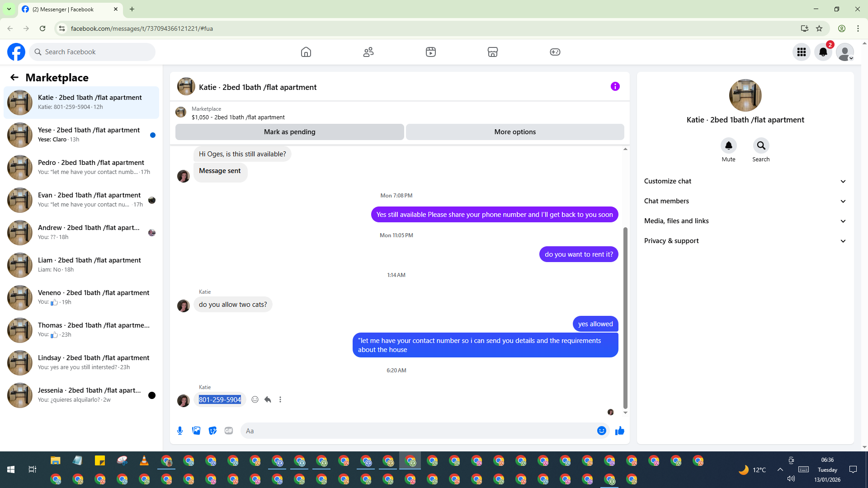Send a thumbs-up like
The image size is (868, 488).
click(619, 431)
